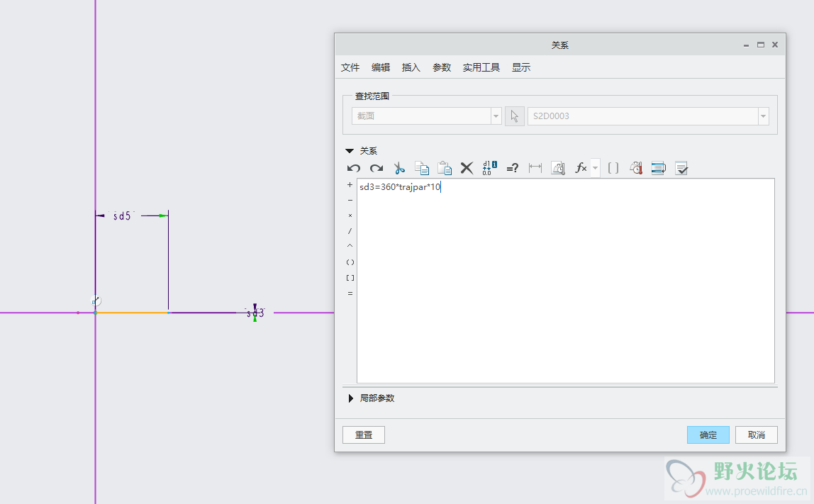The image size is (814, 504).
Task: Paste text into relations editor
Action: click(445, 168)
